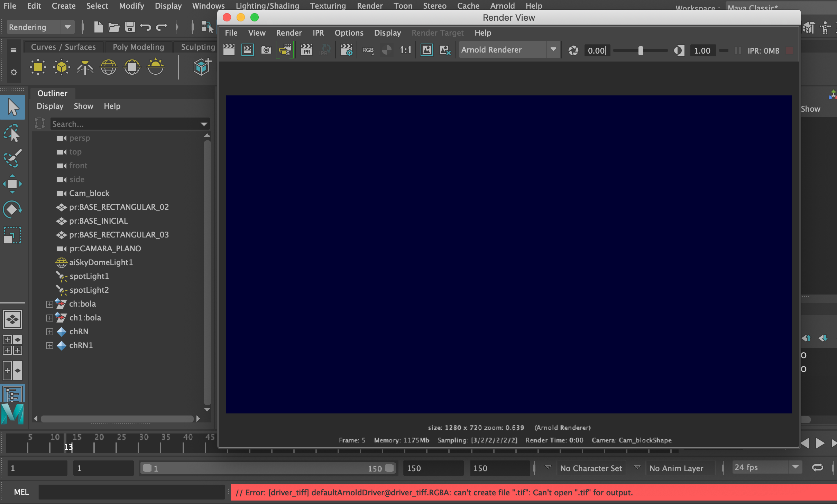Click the Remove Image icon
Viewport: 837px width, 504px height.
[x=445, y=50]
